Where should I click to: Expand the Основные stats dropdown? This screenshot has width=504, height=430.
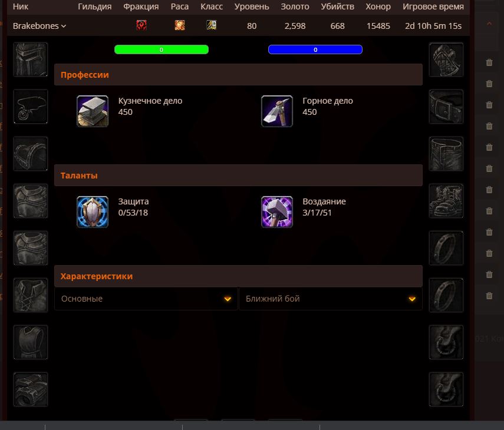click(x=146, y=299)
